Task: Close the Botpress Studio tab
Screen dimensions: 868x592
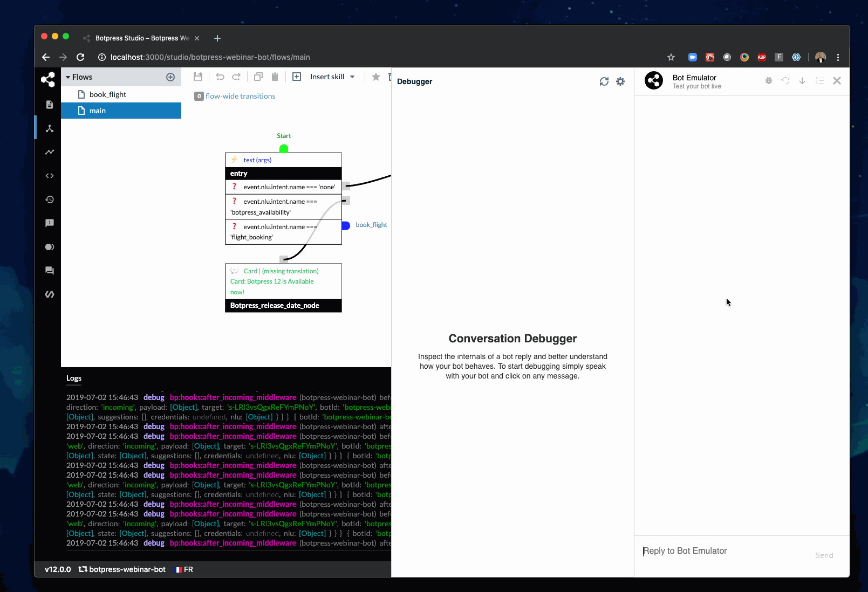Action: (x=197, y=38)
